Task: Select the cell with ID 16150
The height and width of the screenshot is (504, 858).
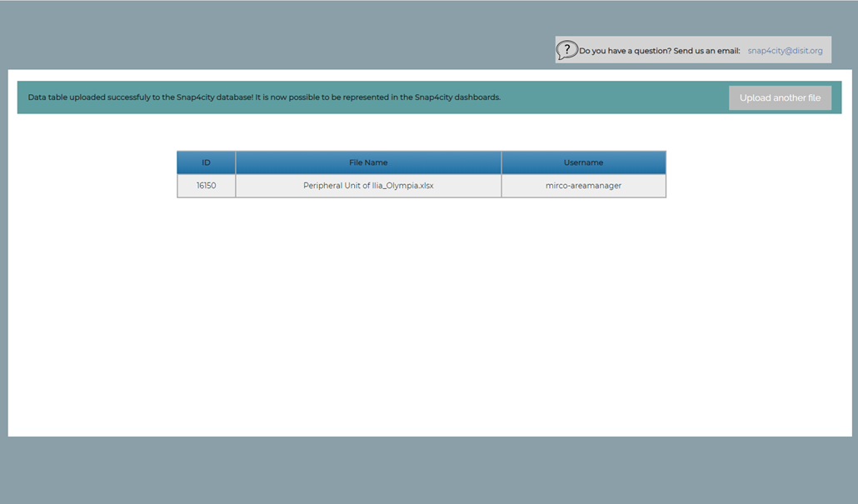Action: (206, 186)
